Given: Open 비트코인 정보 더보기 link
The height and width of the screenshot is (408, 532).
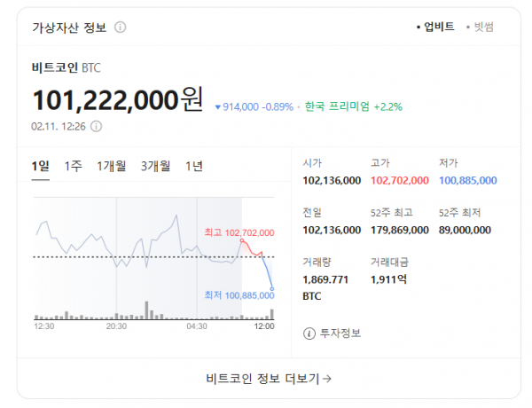Looking at the screenshot, I should click(x=265, y=380).
